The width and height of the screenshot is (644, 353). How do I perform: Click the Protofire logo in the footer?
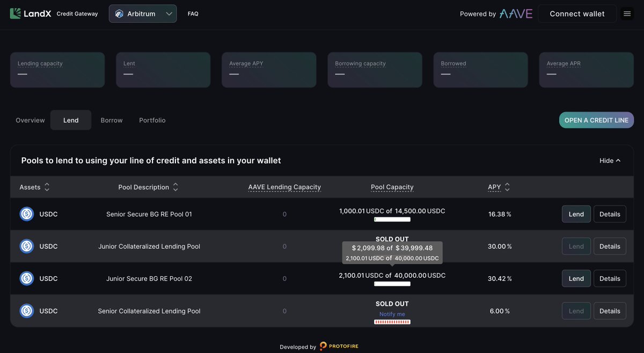pyautogui.click(x=339, y=346)
